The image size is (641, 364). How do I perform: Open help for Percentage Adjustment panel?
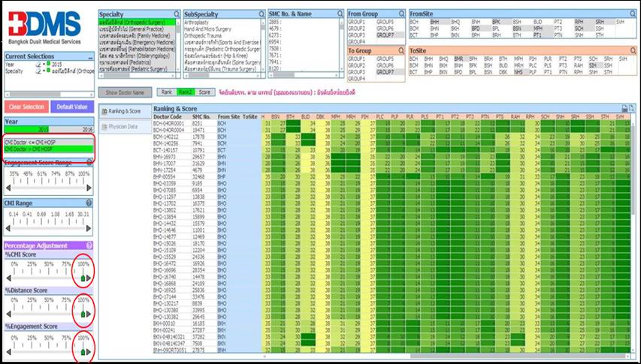tap(89, 245)
